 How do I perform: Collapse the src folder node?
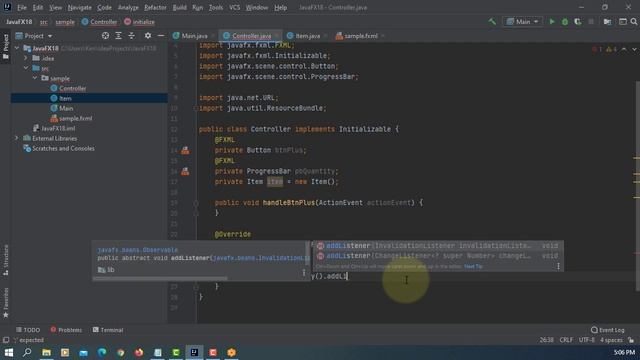[26, 68]
